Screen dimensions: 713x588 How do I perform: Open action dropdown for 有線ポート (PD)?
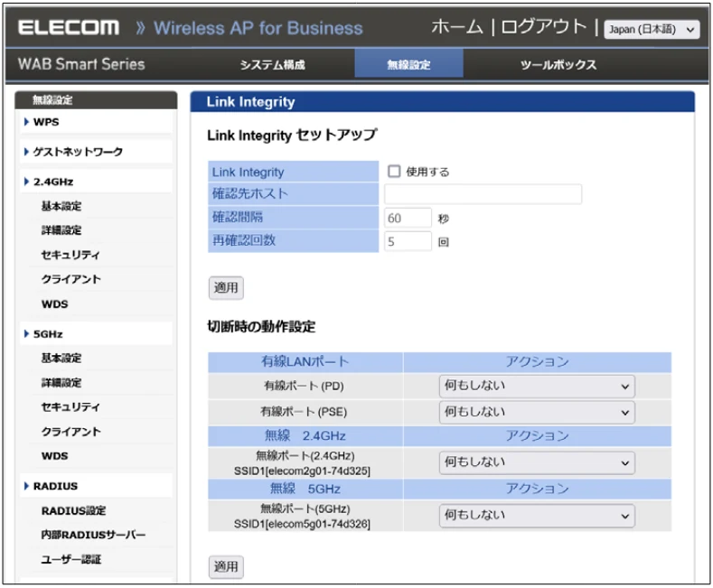point(537,386)
